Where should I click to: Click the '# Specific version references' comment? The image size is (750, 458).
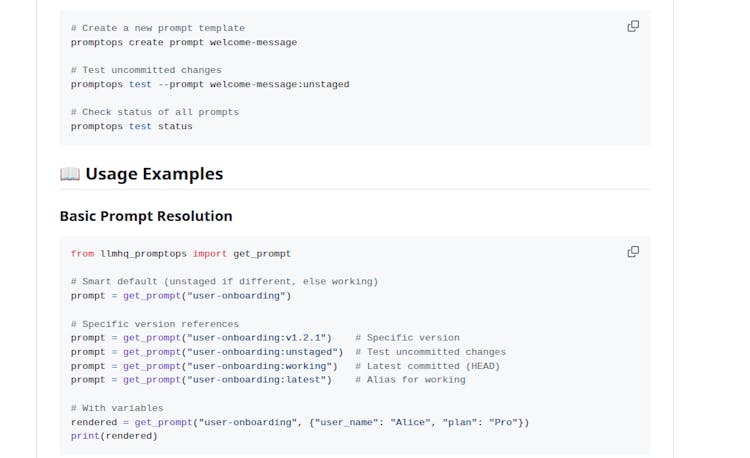(155, 324)
